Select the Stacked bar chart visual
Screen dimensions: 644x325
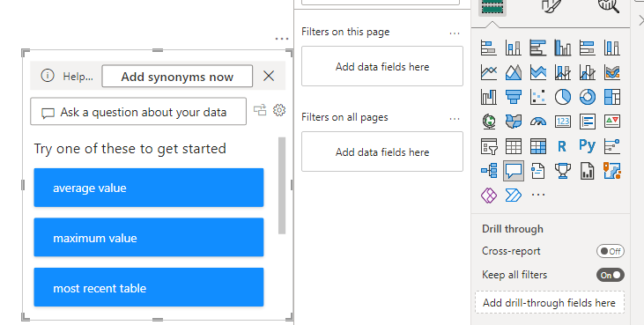pos(489,48)
